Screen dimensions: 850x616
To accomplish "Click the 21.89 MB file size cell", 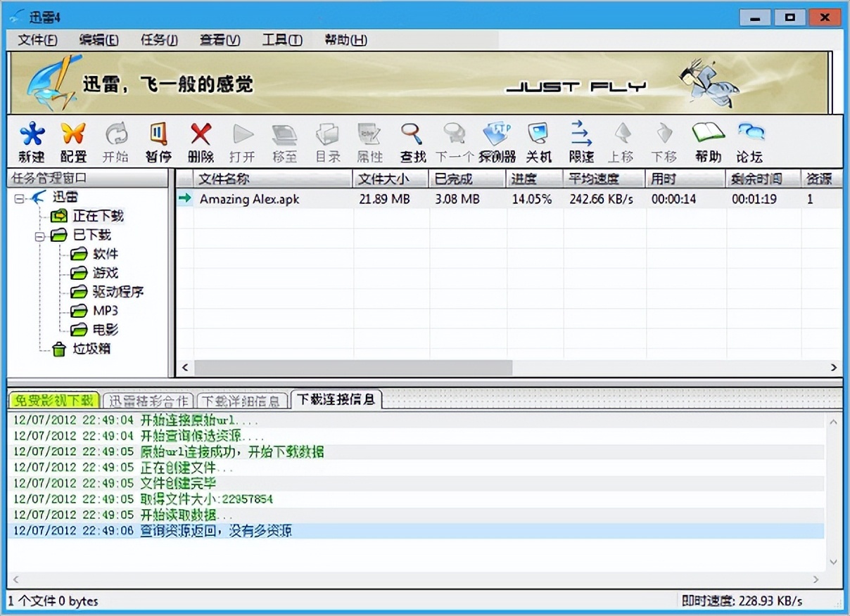I will [384, 199].
